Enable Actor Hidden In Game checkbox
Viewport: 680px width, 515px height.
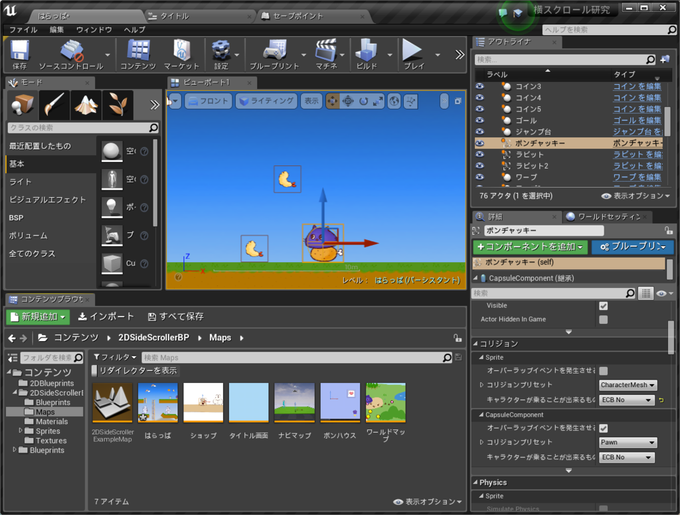603,319
